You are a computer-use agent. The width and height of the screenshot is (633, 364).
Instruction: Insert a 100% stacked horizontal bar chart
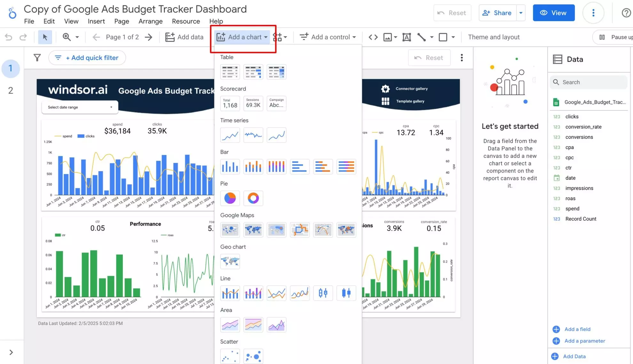click(346, 167)
